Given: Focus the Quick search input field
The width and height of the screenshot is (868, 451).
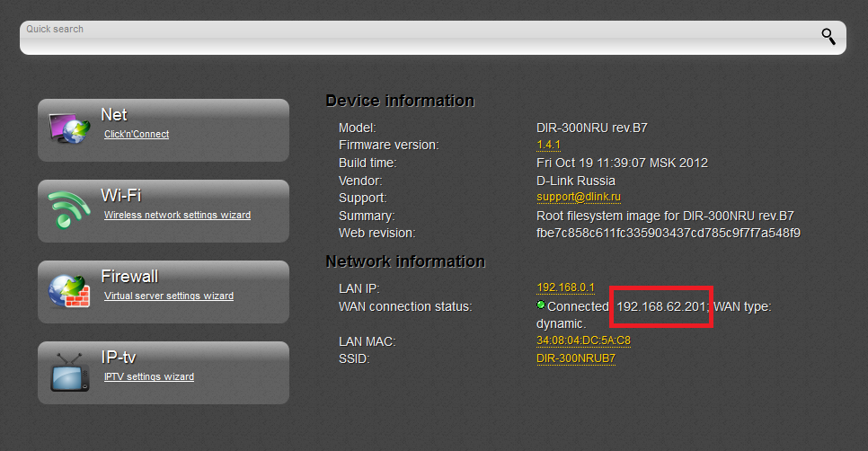Looking at the screenshot, I should (x=433, y=38).
